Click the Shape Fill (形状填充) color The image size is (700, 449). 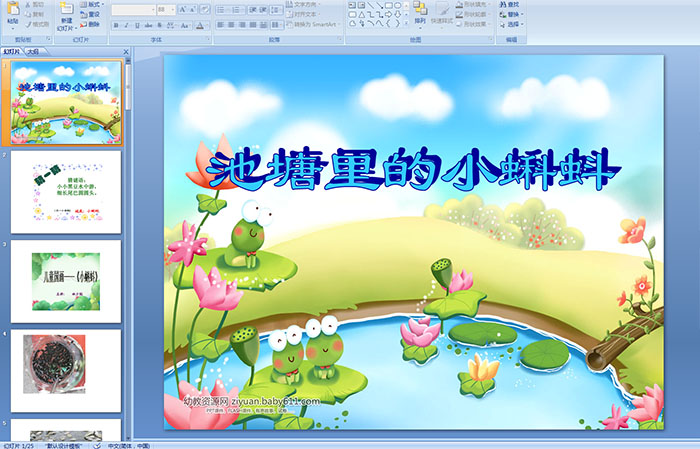459,4
